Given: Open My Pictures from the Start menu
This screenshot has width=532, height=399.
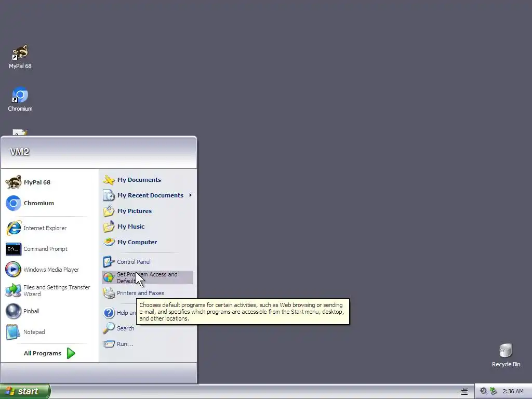Looking at the screenshot, I should click(135, 211).
